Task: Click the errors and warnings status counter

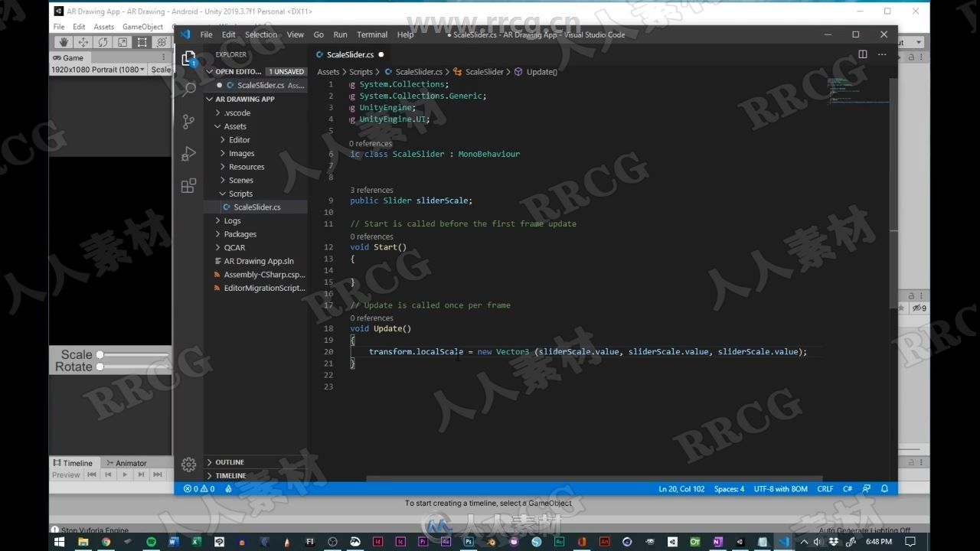Action: tap(199, 489)
